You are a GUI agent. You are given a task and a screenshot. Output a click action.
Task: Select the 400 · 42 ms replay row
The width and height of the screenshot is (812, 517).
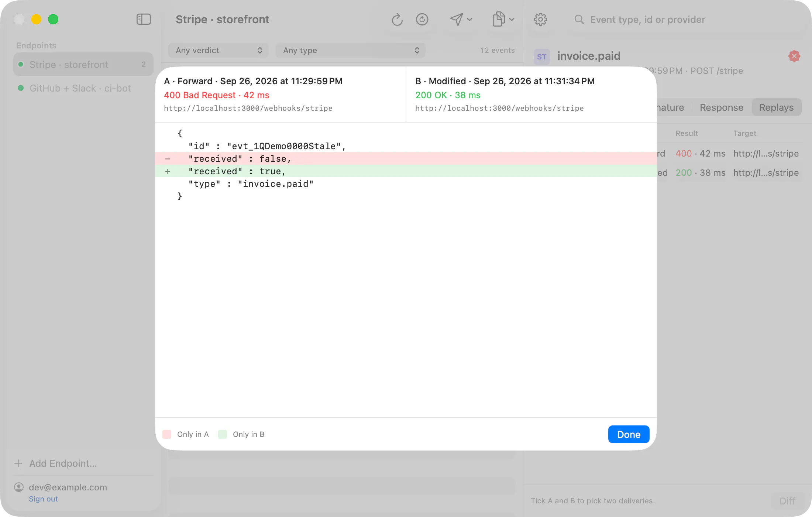coord(730,153)
